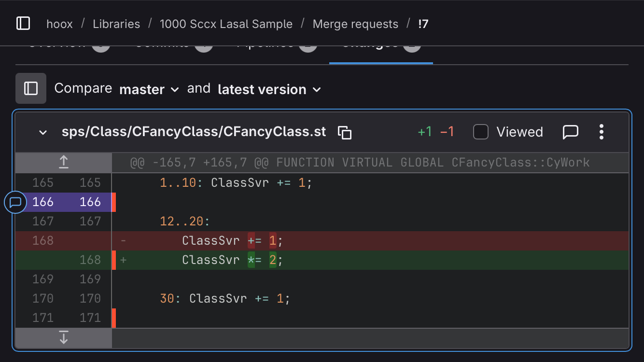This screenshot has width=644, height=362.
Task: Expand diff lines upward
Action: tap(64, 163)
